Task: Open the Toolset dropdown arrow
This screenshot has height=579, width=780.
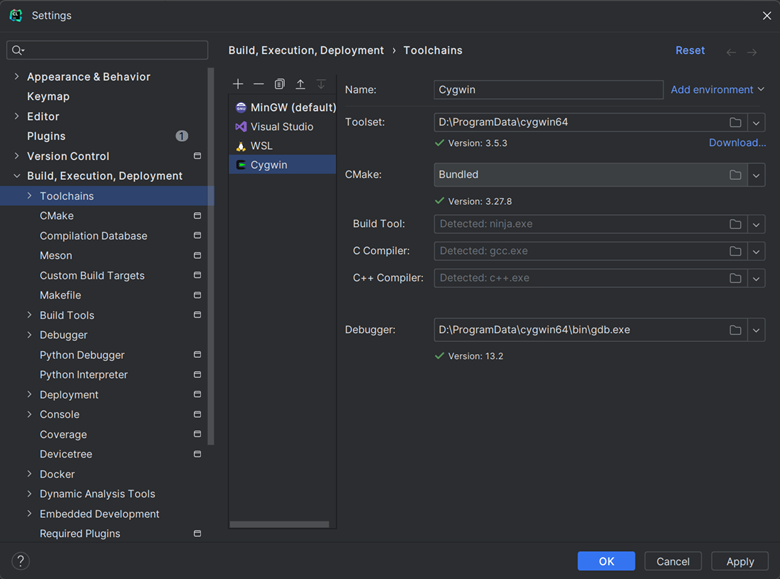Action: click(756, 122)
